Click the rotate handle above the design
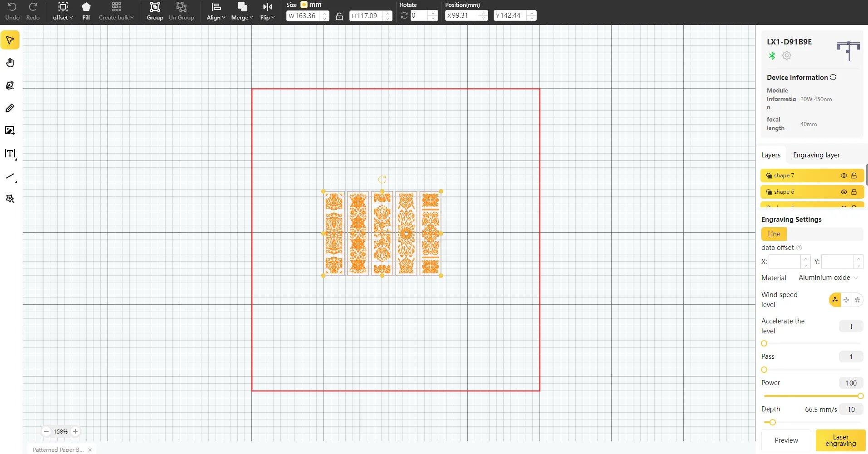The height and width of the screenshot is (454, 868). [x=382, y=179]
